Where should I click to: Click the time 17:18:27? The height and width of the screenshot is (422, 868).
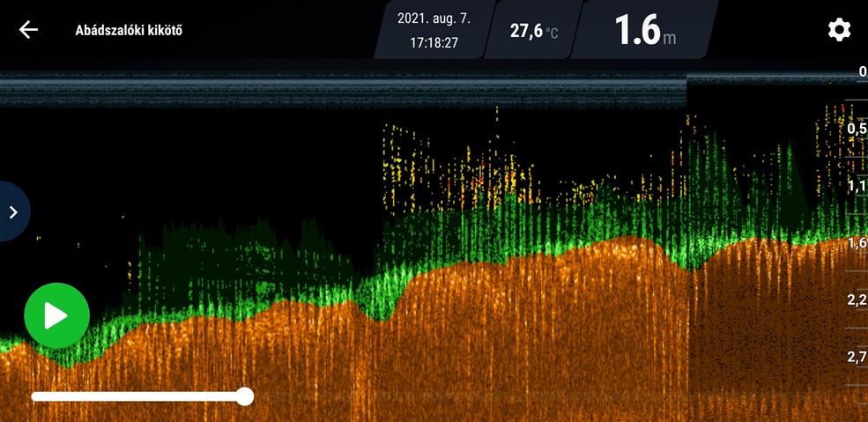[434, 42]
